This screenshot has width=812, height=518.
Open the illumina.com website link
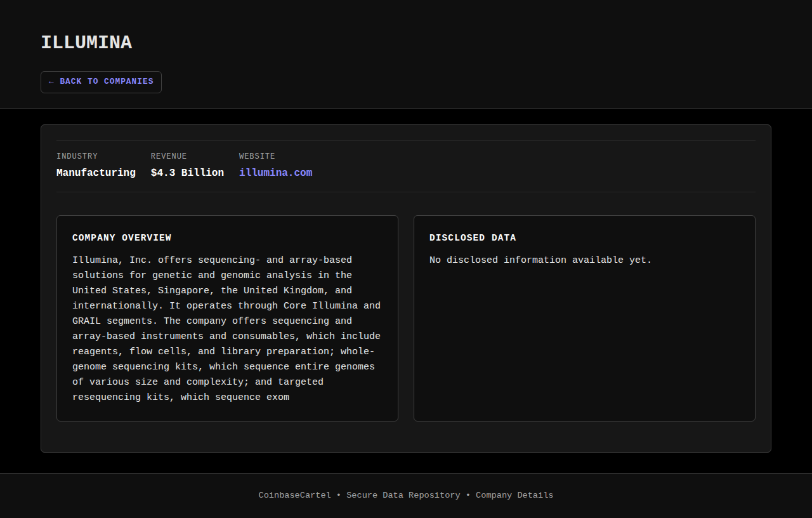[x=275, y=173]
